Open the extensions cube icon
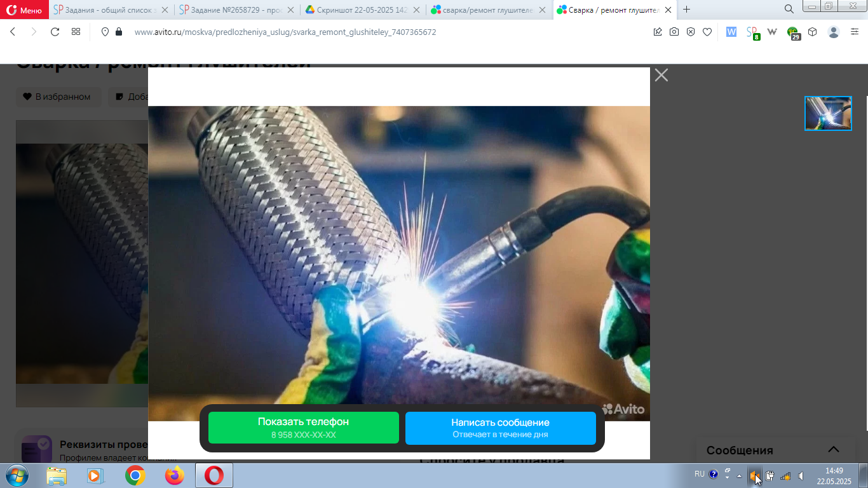The width and height of the screenshot is (868, 488). click(812, 32)
